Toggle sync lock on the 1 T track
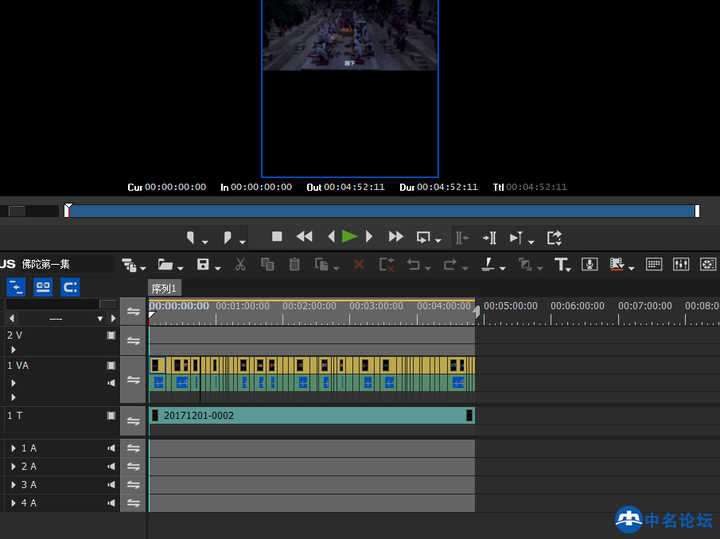Viewport: 720px width, 539px height. click(x=133, y=421)
